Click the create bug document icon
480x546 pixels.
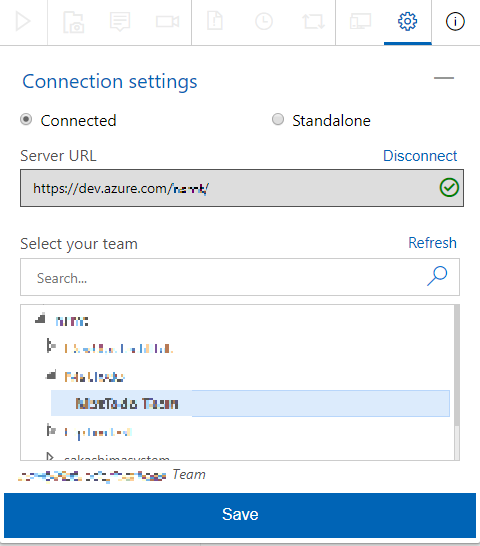click(x=215, y=21)
